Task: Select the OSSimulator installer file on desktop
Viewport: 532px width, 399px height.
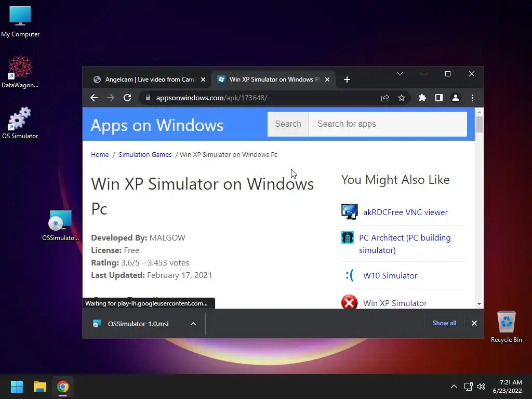Action: pyautogui.click(x=60, y=225)
